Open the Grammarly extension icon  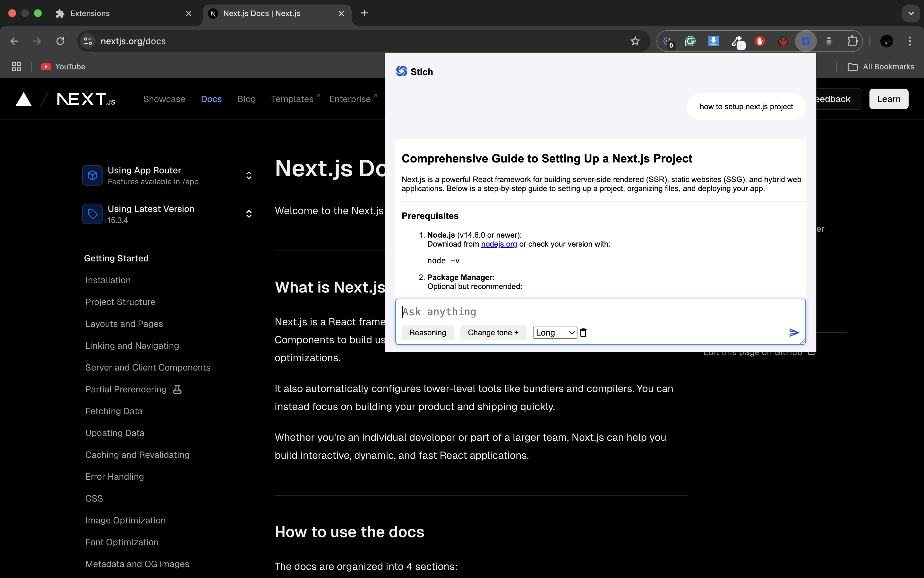pos(690,41)
